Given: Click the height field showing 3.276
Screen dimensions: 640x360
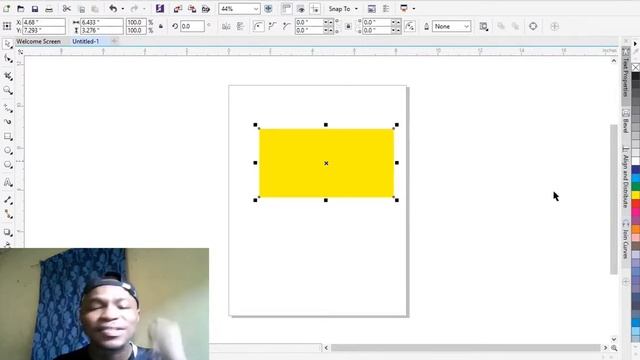Looking at the screenshot, I should tap(102, 30).
